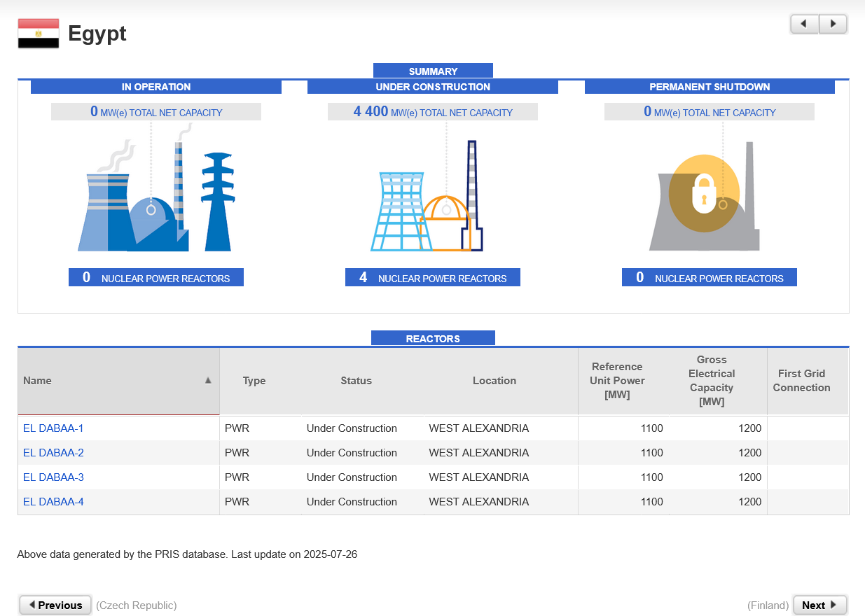This screenshot has height=616, width=865.
Task: Open the EL DABAA-3 reactor link
Action: (x=53, y=477)
